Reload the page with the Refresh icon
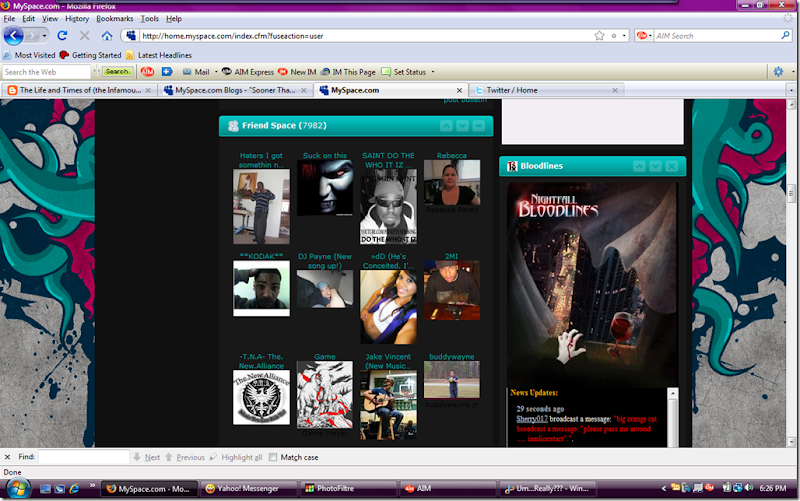Viewport: 800px width, 501px height. tap(62, 36)
